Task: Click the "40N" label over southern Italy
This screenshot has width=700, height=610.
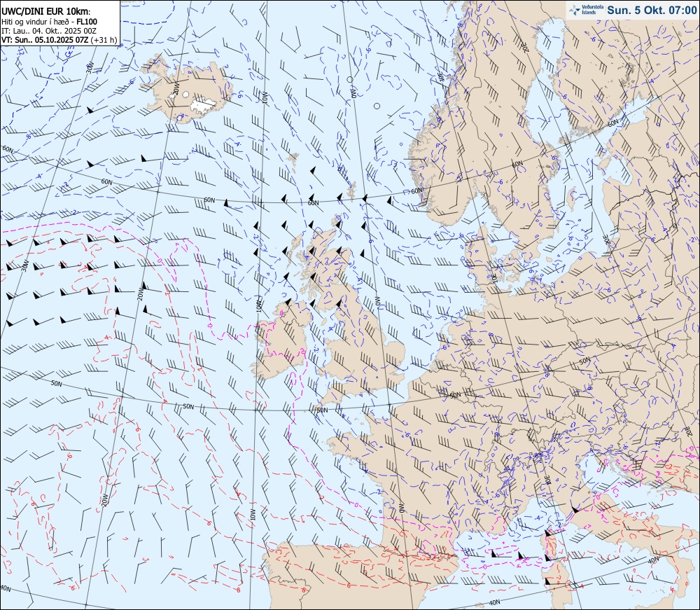Action: click(x=653, y=560)
